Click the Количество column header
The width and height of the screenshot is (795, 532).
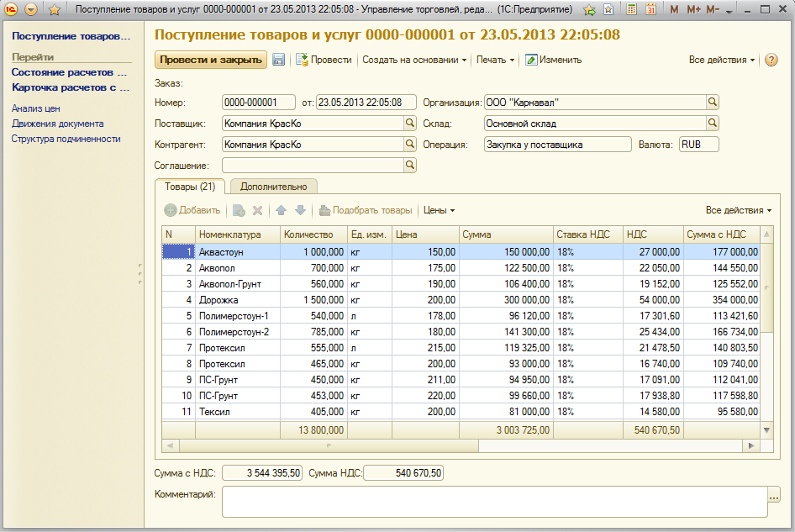(x=313, y=234)
